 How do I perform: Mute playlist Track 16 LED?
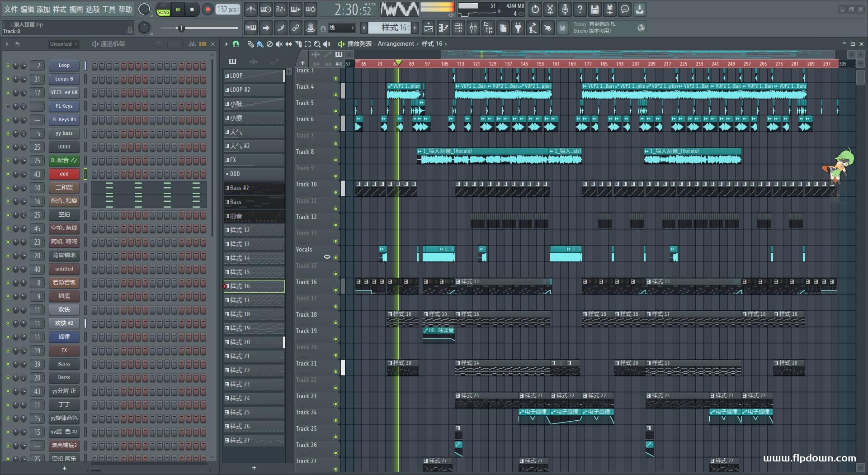point(335,290)
